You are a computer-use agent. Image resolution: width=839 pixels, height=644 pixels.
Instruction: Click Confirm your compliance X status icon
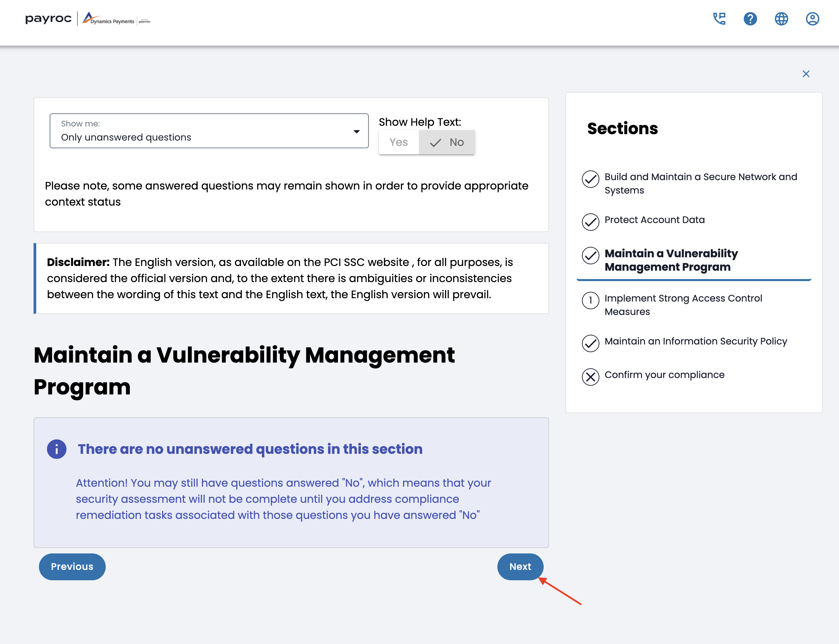590,377
